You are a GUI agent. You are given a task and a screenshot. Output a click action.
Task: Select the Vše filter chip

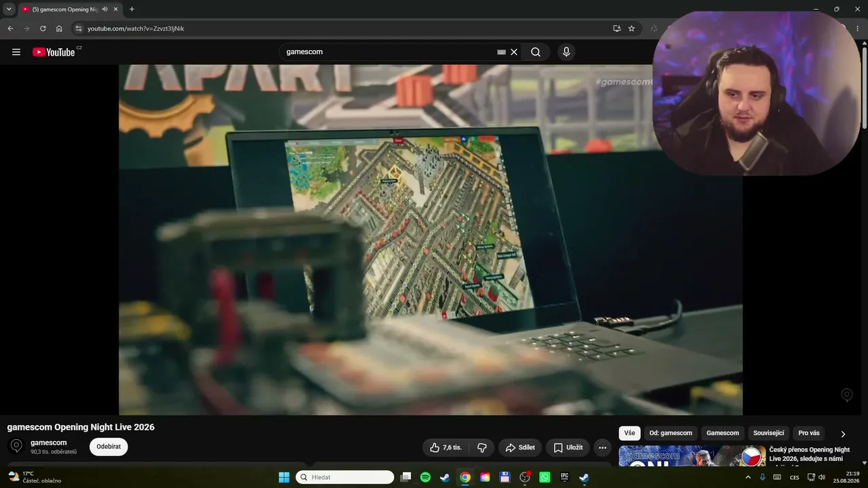pyautogui.click(x=629, y=433)
